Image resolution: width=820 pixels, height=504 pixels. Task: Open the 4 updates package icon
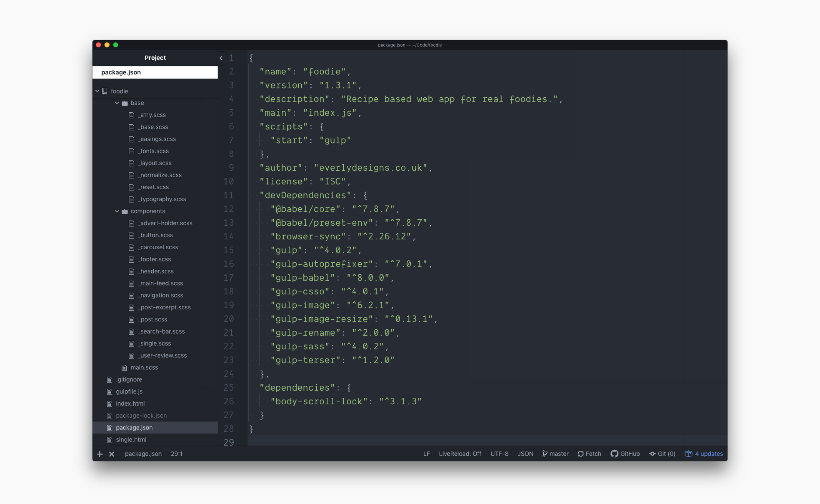coord(688,454)
